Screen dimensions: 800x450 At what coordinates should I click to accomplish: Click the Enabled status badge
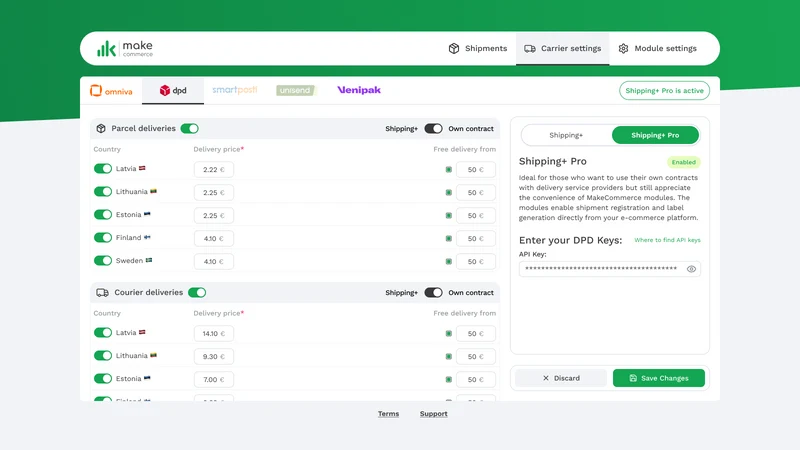click(684, 162)
